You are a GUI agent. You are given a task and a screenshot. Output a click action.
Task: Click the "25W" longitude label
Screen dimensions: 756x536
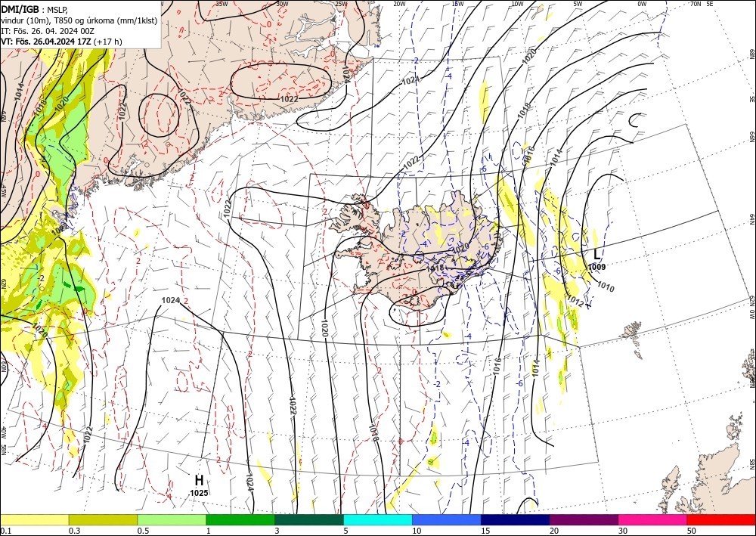[x=341, y=4]
